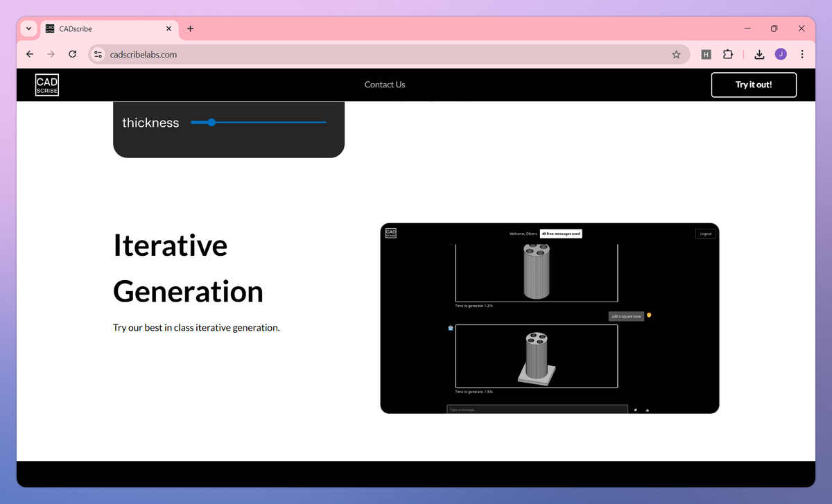
Task: Click the CAD SCRIBE logo in the header
Action: click(x=46, y=85)
